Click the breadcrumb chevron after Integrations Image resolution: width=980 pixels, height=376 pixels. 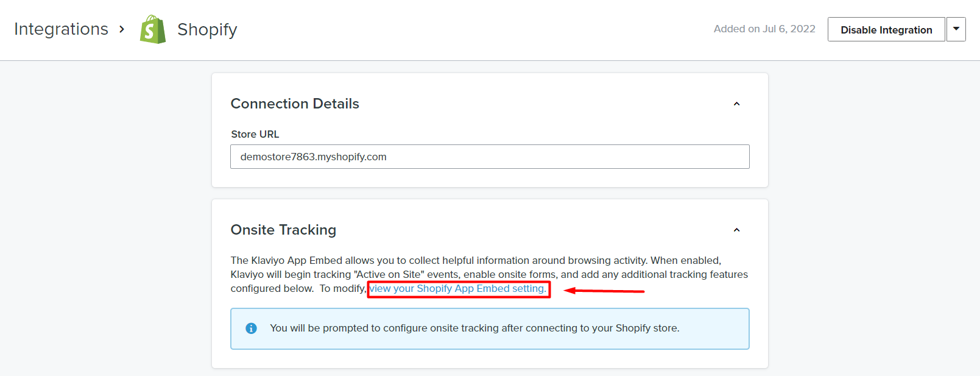(122, 29)
